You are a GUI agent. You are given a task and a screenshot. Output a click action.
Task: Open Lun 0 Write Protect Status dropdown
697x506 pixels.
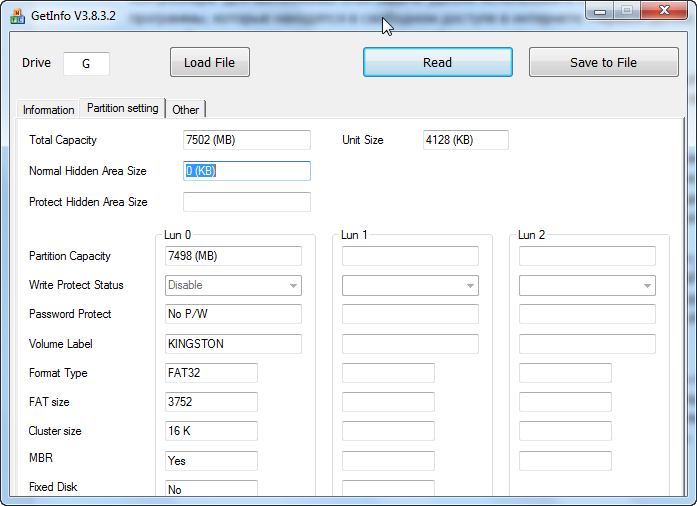click(x=233, y=285)
